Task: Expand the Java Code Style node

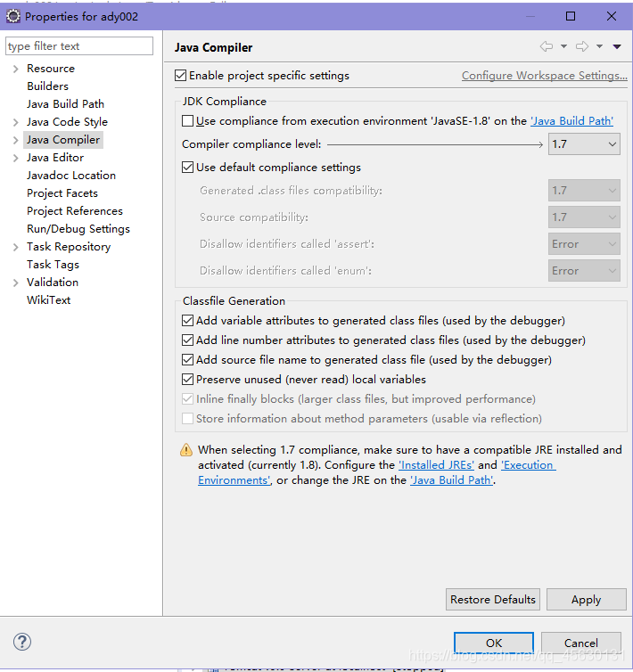Action: pos(16,122)
